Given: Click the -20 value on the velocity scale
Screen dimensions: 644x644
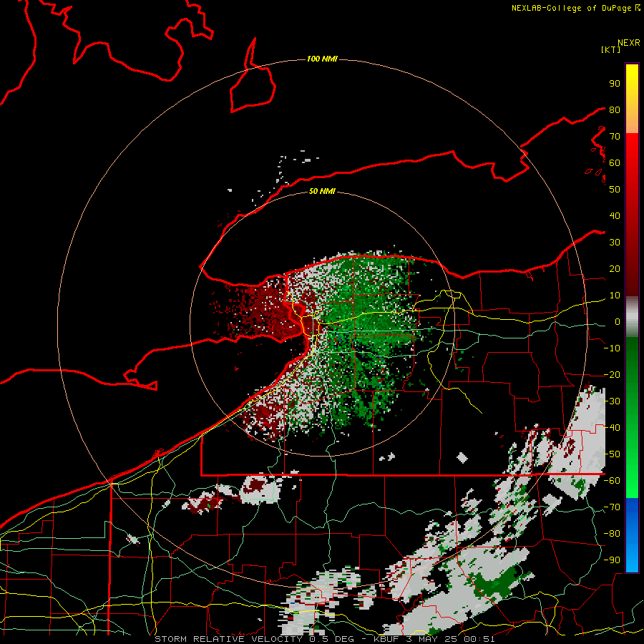Looking at the screenshot, I should [x=612, y=375].
